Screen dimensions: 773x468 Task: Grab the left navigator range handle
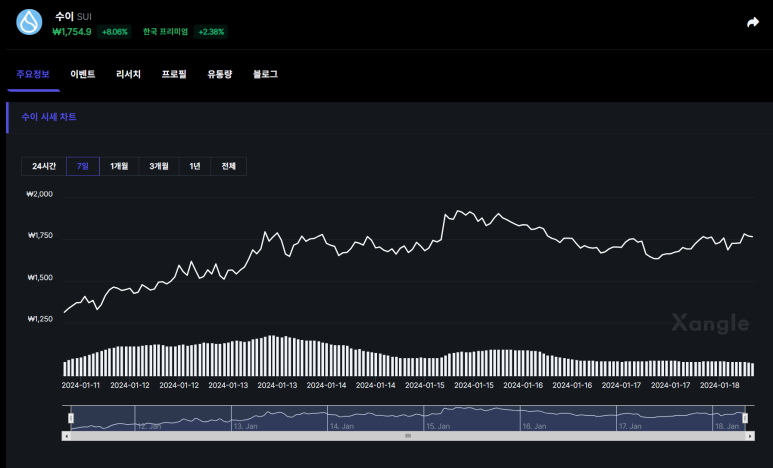[x=71, y=418]
